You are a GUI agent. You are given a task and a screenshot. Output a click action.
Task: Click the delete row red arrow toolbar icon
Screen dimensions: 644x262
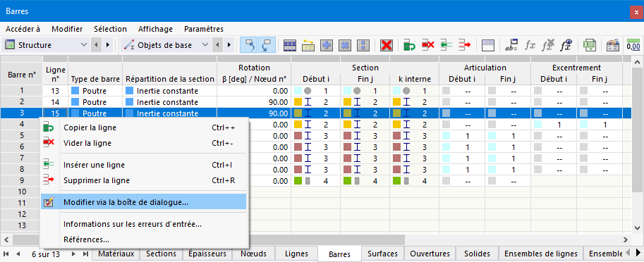pyautogui.click(x=465, y=45)
